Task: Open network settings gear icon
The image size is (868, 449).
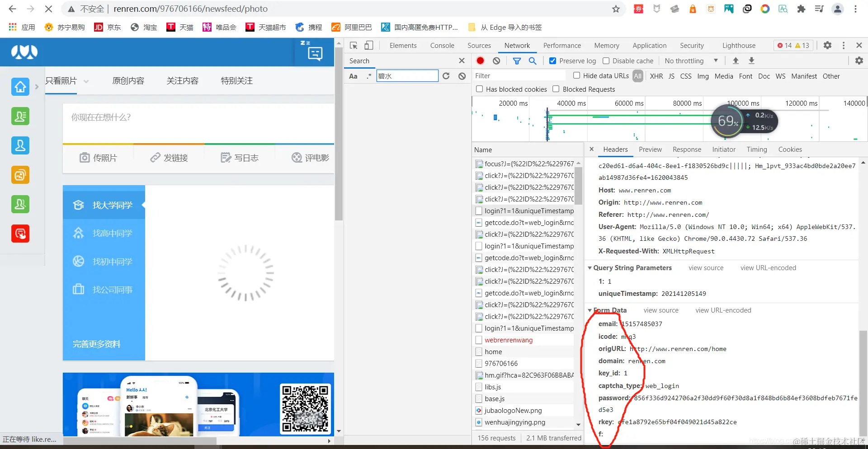Action: coord(859,61)
